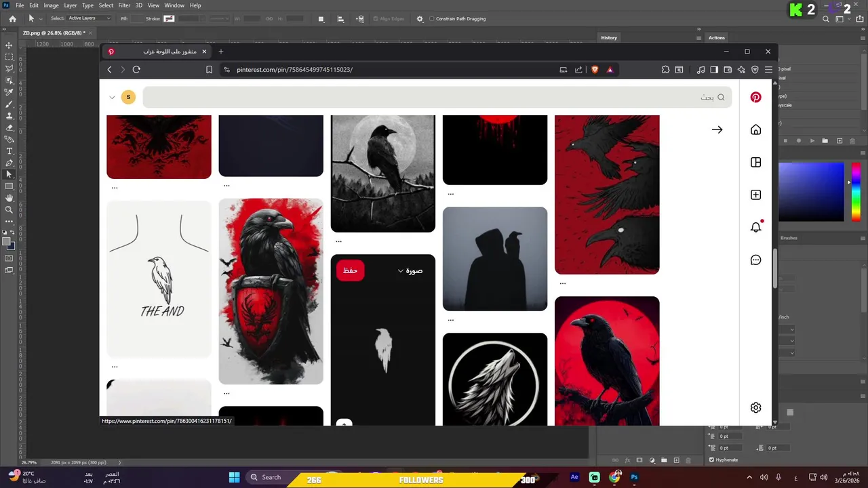Viewport: 868px width, 488px height.
Task: Open Pinterest messages chat icon
Action: coord(755,260)
